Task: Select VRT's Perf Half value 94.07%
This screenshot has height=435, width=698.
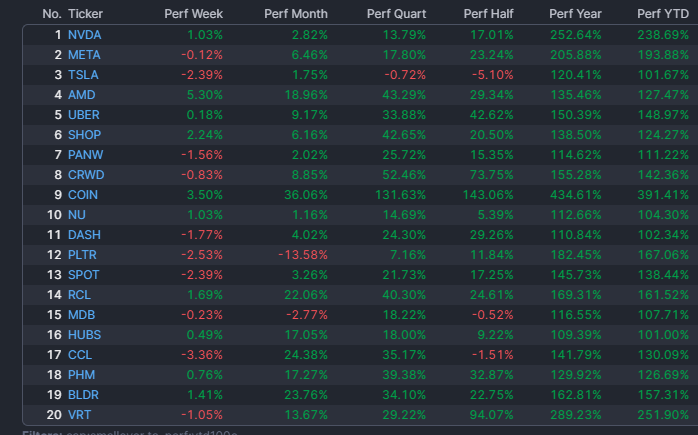Action: click(x=491, y=415)
